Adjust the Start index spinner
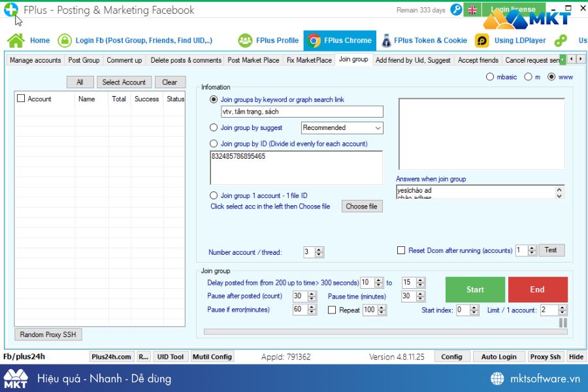 click(474, 310)
